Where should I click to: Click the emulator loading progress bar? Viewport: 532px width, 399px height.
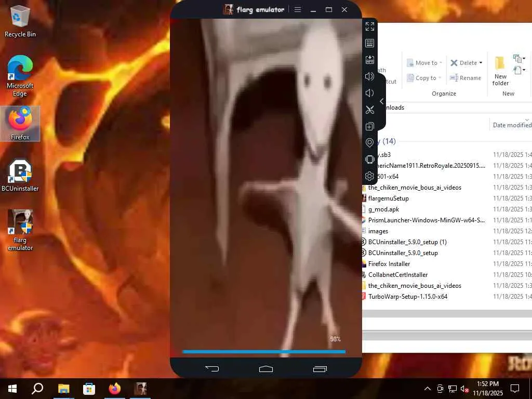pos(264,352)
